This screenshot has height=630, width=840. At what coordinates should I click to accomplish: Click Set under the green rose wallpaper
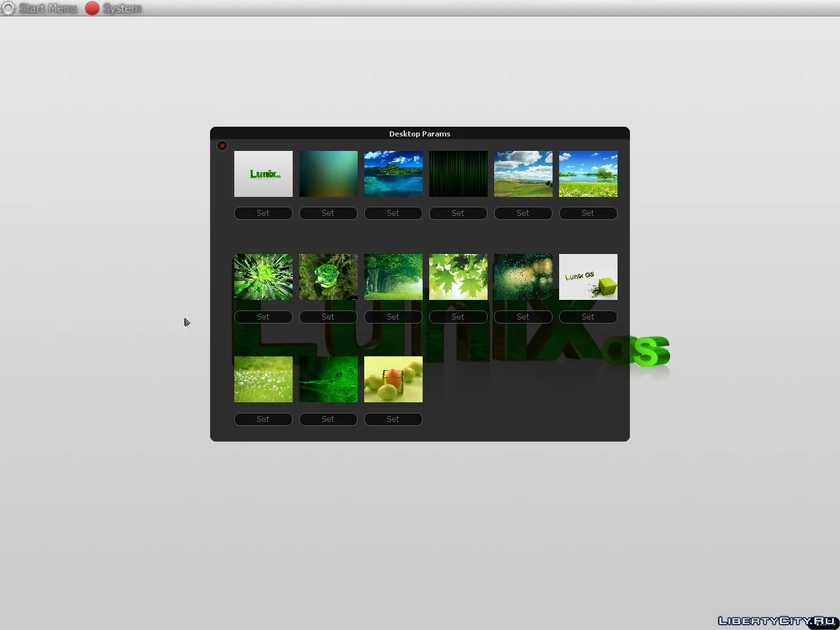328,317
